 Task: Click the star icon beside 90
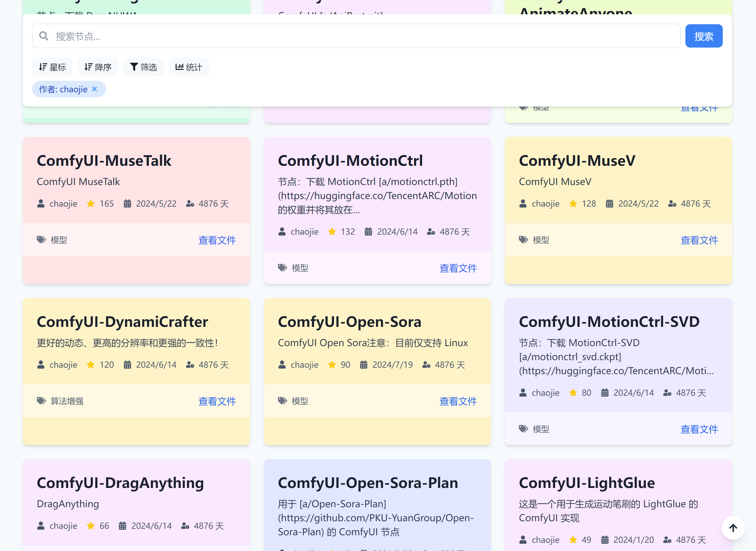(332, 365)
